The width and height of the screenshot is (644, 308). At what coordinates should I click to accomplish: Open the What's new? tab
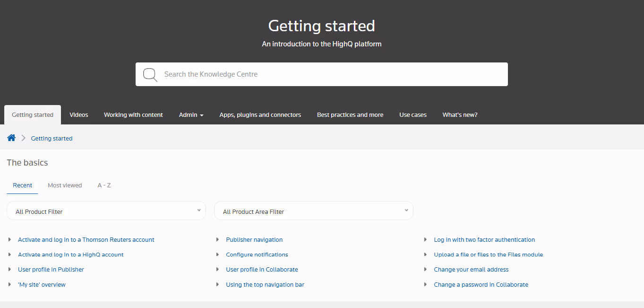[x=460, y=114]
